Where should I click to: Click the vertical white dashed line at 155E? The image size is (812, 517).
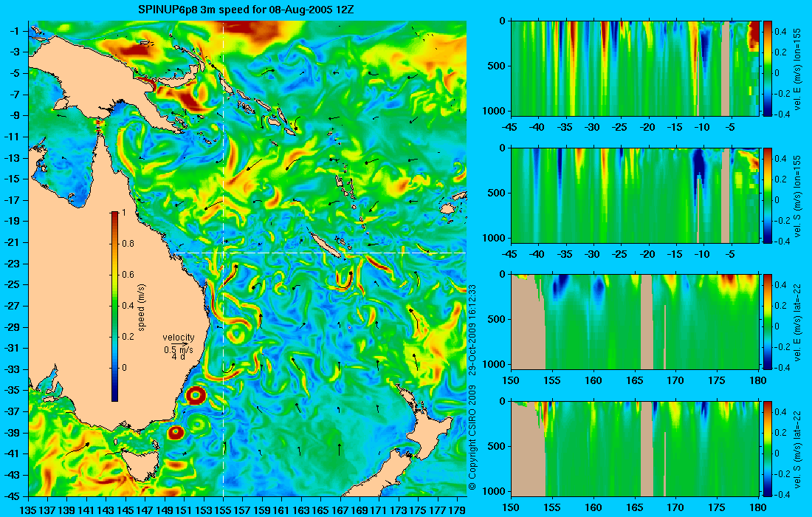(223, 258)
